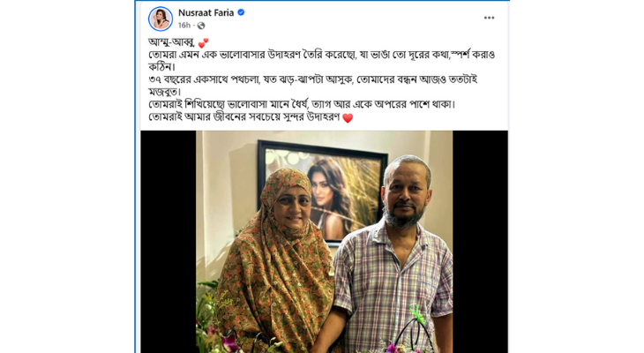Click the two pink hearts emoji
Image resolution: width=644 pixels, height=353 pixels.
pyautogui.click(x=203, y=42)
